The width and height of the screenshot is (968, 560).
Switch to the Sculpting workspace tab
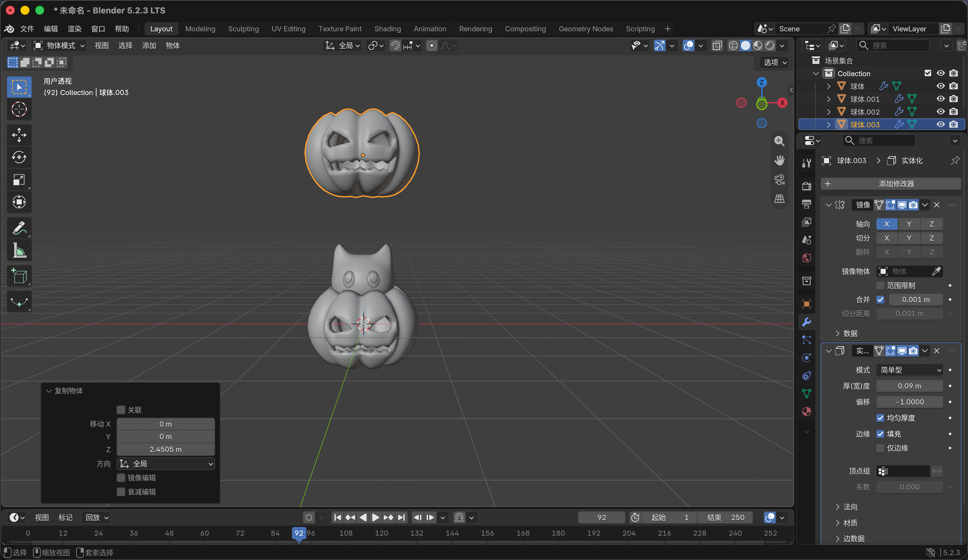click(x=244, y=29)
